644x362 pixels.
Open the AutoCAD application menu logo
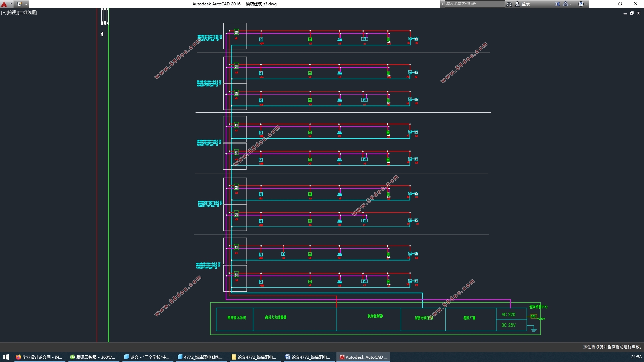coord(4,4)
